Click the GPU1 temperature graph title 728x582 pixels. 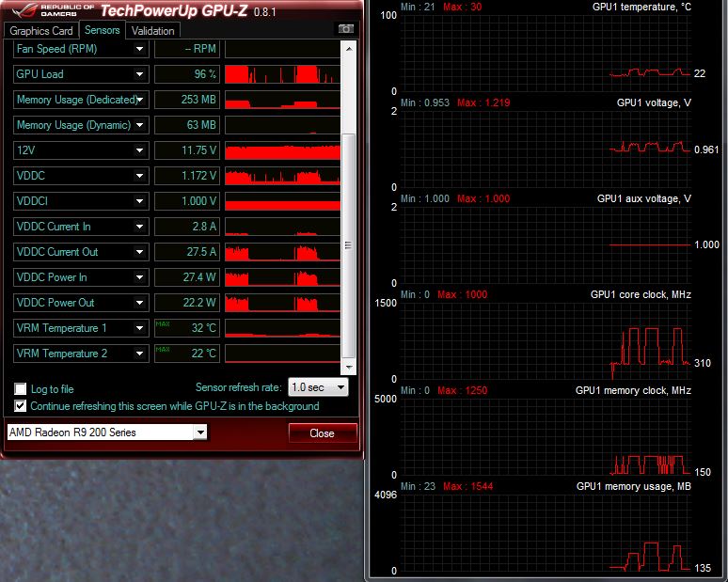(x=641, y=7)
